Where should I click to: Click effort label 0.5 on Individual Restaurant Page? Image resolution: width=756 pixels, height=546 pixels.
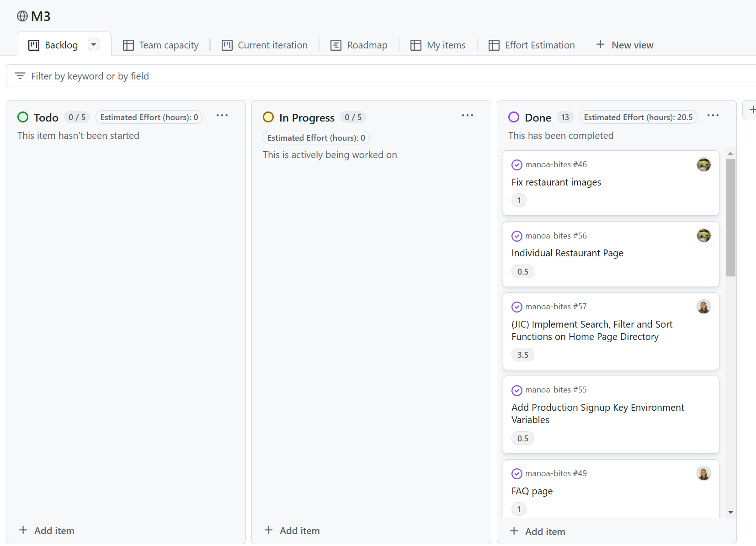tap(523, 271)
